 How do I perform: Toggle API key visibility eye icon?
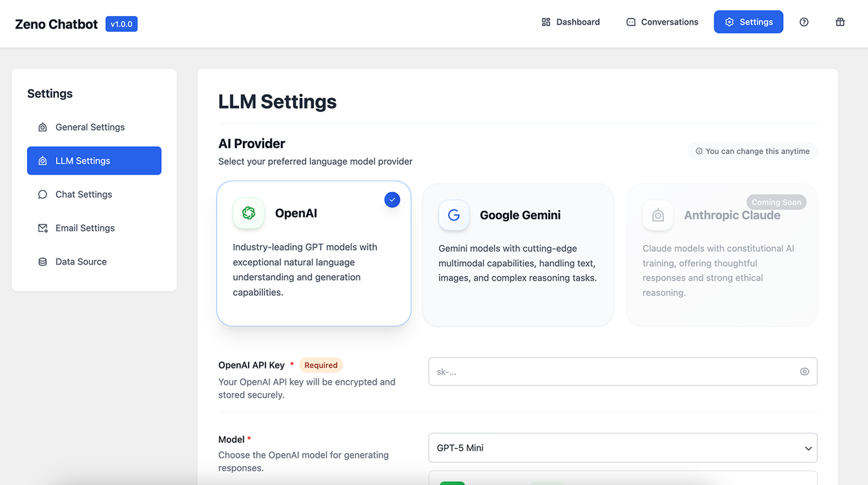pyautogui.click(x=804, y=372)
